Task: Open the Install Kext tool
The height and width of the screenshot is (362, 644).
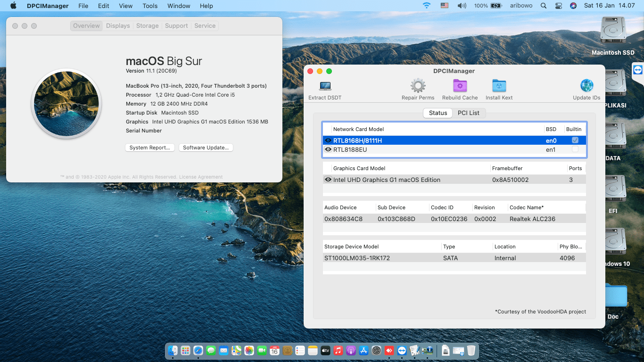Action: 499,86
